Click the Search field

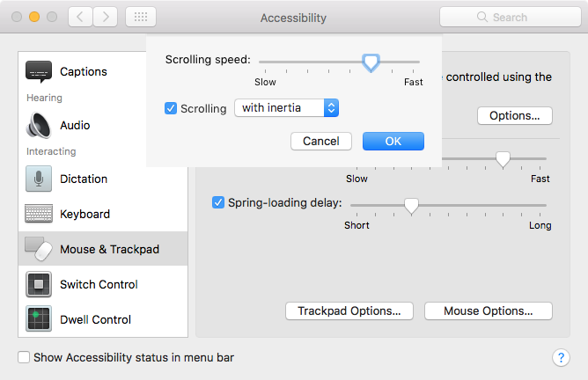[x=509, y=17]
